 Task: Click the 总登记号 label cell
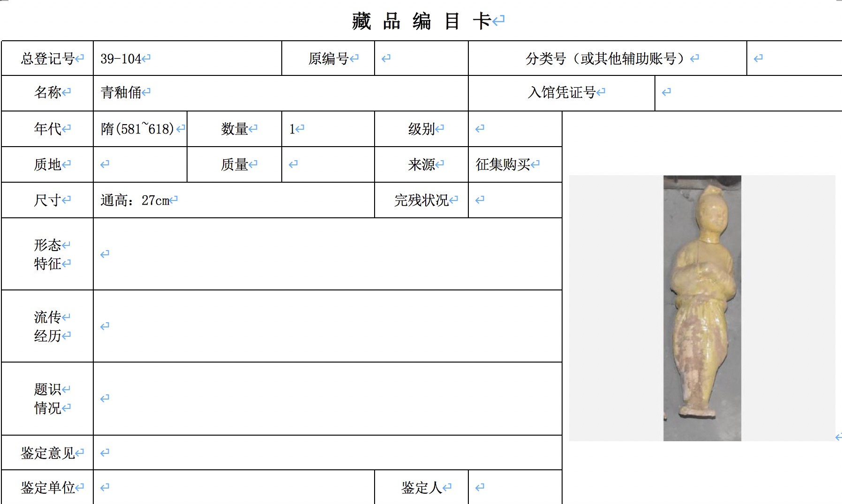click(x=47, y=58)
